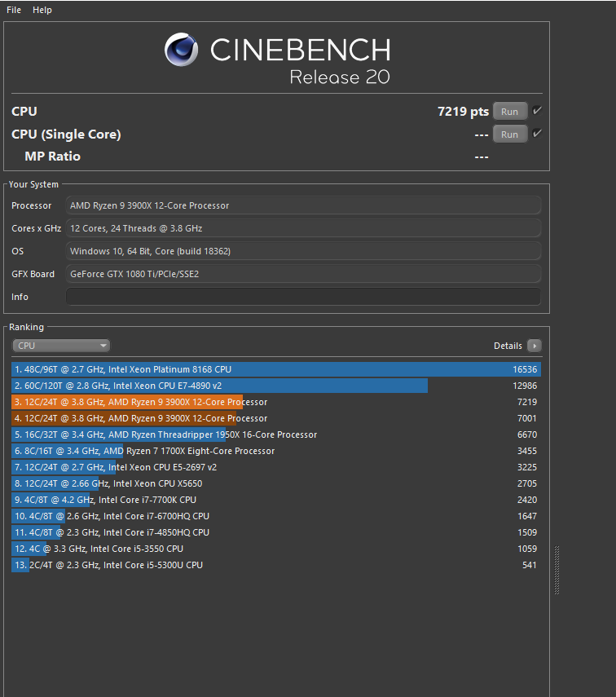Image resolution: width=616 pixels, height=697 pixels.
Task: Click the 7219 pts CPU score
Action: [x=463, y=112]
